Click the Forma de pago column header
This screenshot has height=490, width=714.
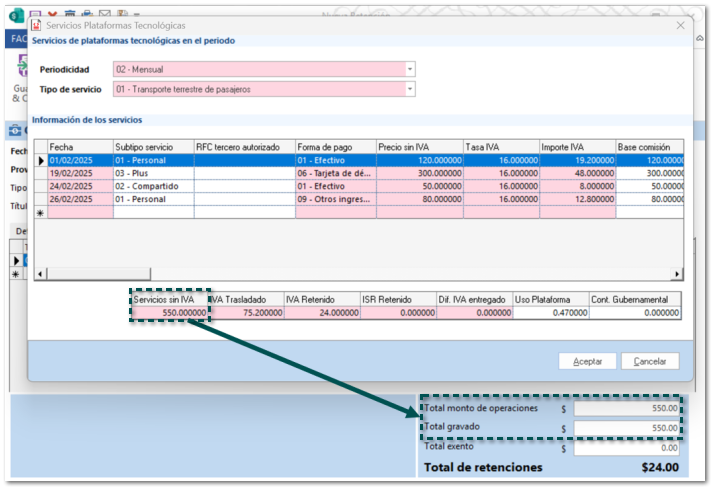[x=335, y=147]
